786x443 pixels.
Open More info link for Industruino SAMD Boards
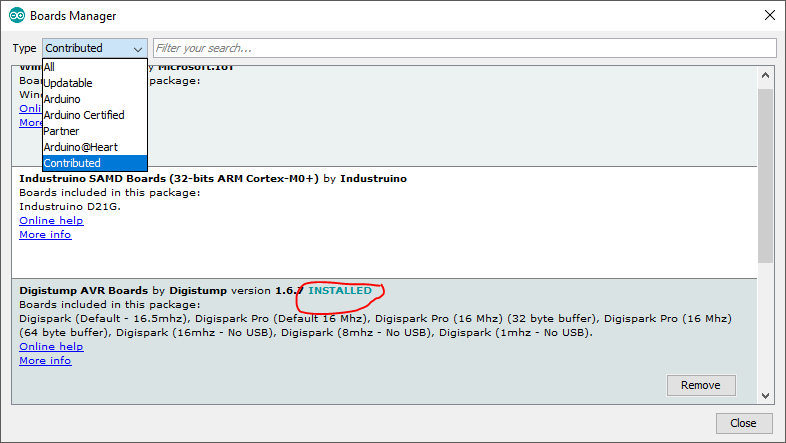45,235
